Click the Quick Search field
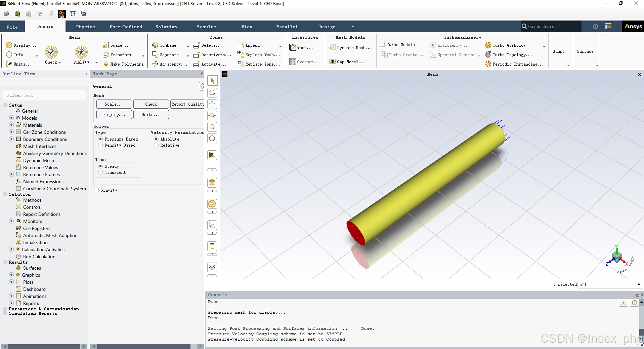Image resolution: width=644 pixels, height=349 pixels. click(551, 27)
